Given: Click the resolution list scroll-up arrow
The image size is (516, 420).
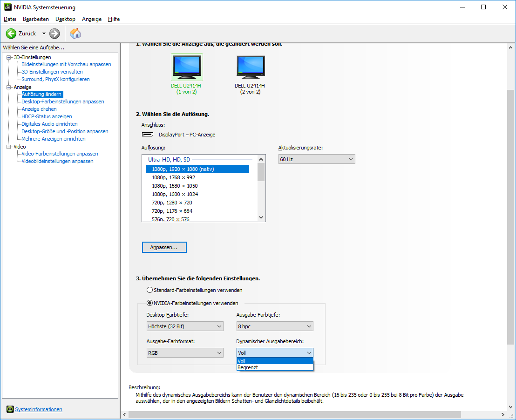Looking at the screenshot, I should (261, 159).
